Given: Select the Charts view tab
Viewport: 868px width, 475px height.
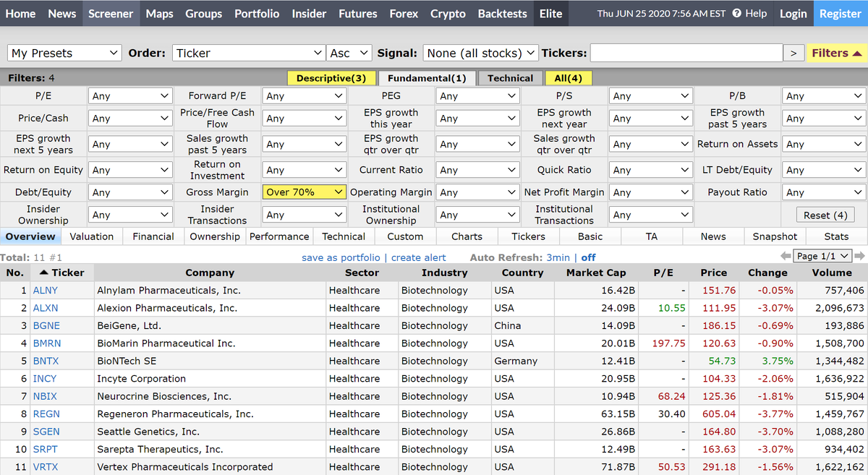Looking at the screenshot, I should [x=467, y=236].
